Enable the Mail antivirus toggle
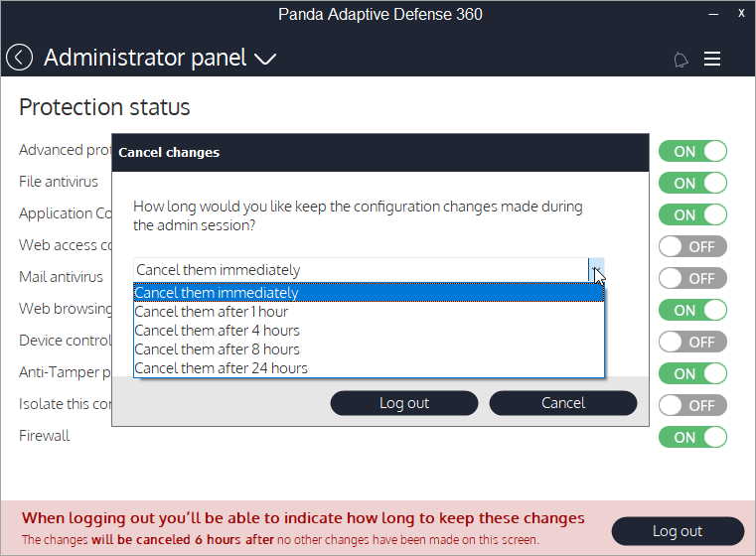Viewport: 756px width, 556px height. (692, 279)
